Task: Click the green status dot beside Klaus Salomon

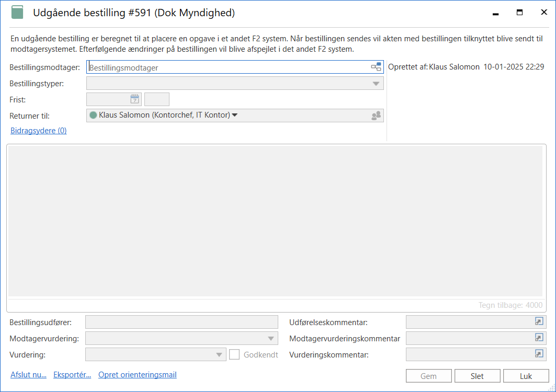Action: [93, 116]
